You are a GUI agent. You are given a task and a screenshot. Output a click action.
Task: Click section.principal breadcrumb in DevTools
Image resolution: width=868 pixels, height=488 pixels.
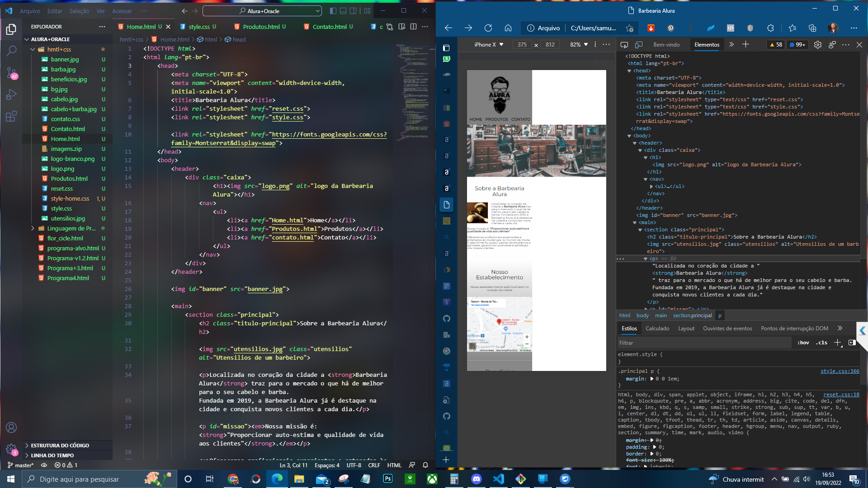(x=692, y=315)
